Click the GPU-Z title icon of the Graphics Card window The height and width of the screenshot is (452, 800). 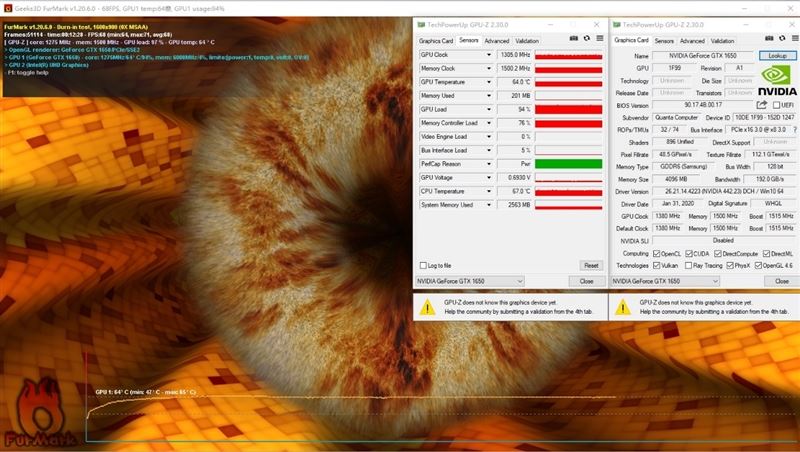pos(616,24)
